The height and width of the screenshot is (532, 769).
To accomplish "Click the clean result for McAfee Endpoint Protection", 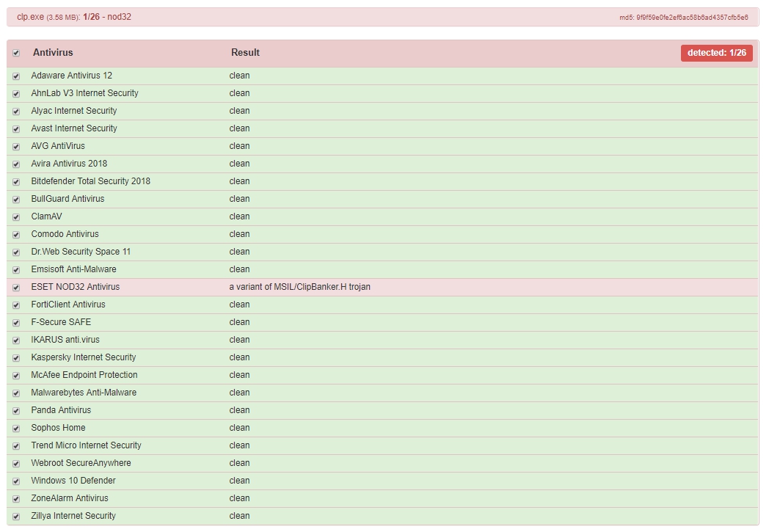I will tap(239, 375).
